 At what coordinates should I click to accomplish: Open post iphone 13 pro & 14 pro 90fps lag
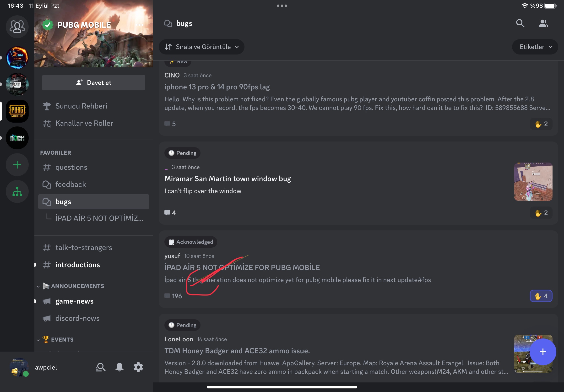217,87
